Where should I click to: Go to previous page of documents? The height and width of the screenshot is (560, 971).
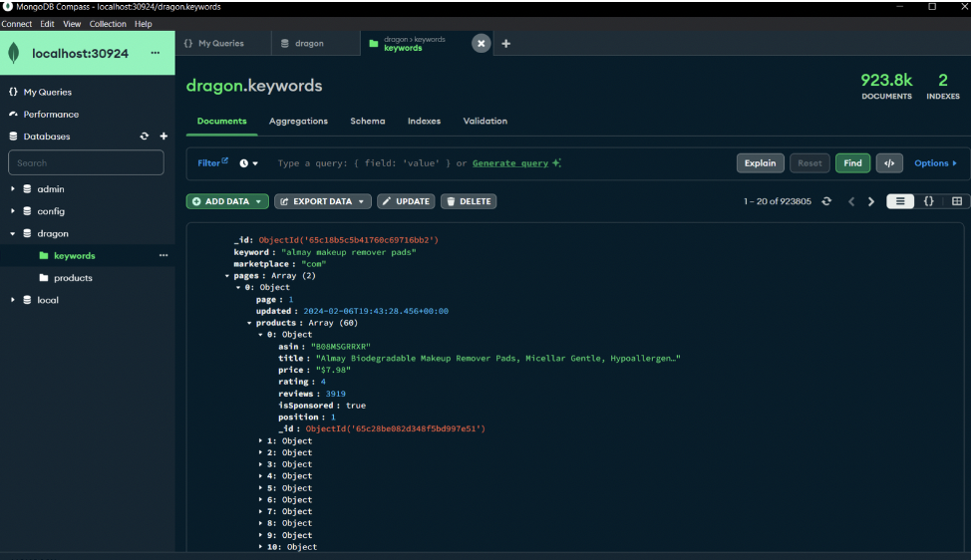point(851,201)
